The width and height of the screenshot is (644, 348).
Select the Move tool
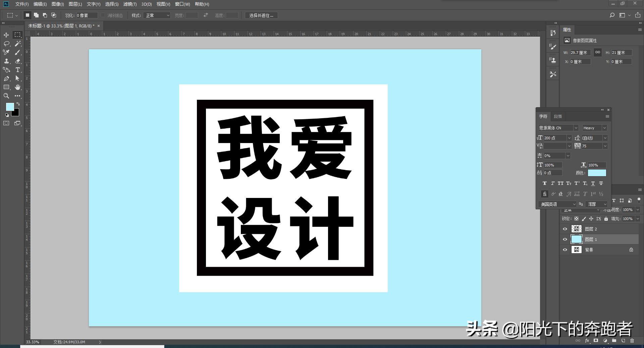click(x=6, y=35)
